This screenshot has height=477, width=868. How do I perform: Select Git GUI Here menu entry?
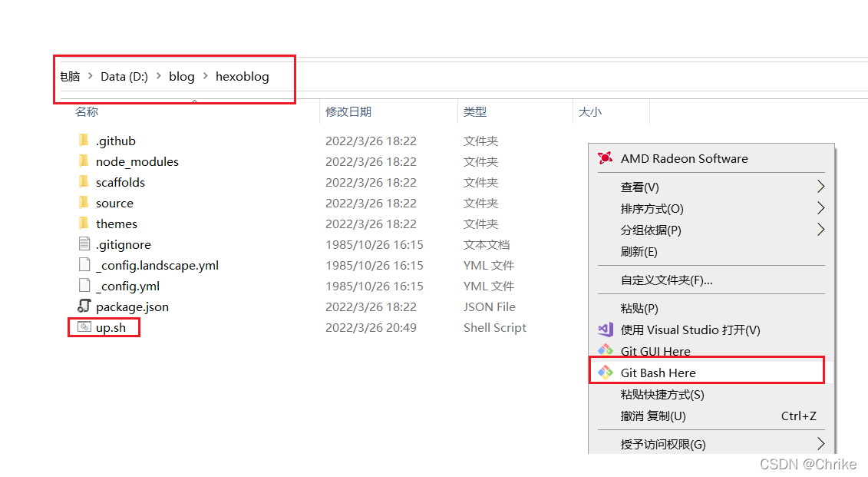pyautogui.click(x=711, y=351)
